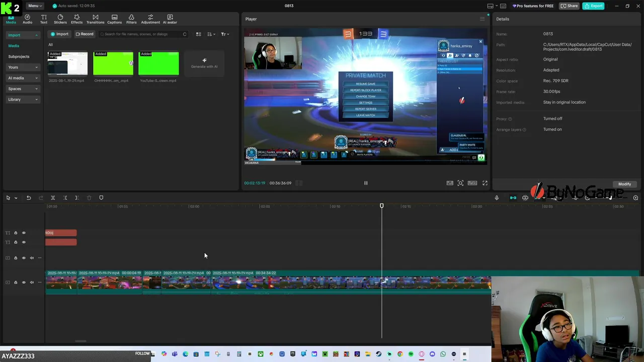The height and width of the screenshot is (362, 644).
Task: Open the player Ratio option
Action: pyautogui.click(x=472, y=183)
